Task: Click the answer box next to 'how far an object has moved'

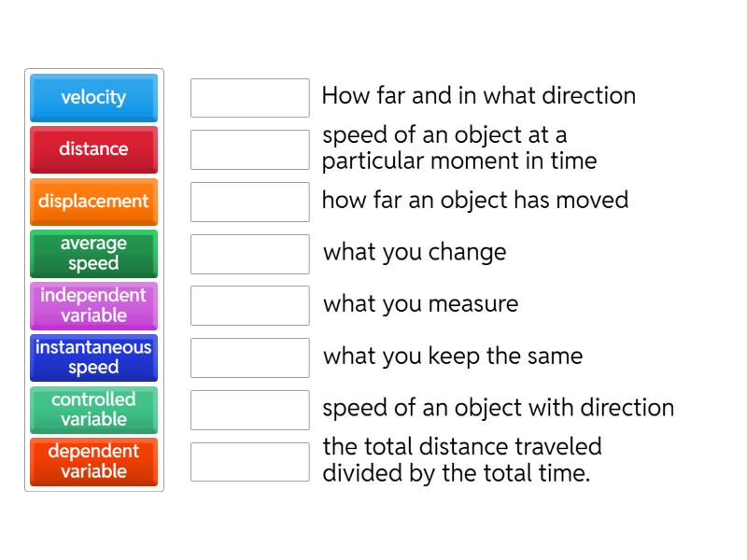Action: pyautogui.click(x=248, y=201)
